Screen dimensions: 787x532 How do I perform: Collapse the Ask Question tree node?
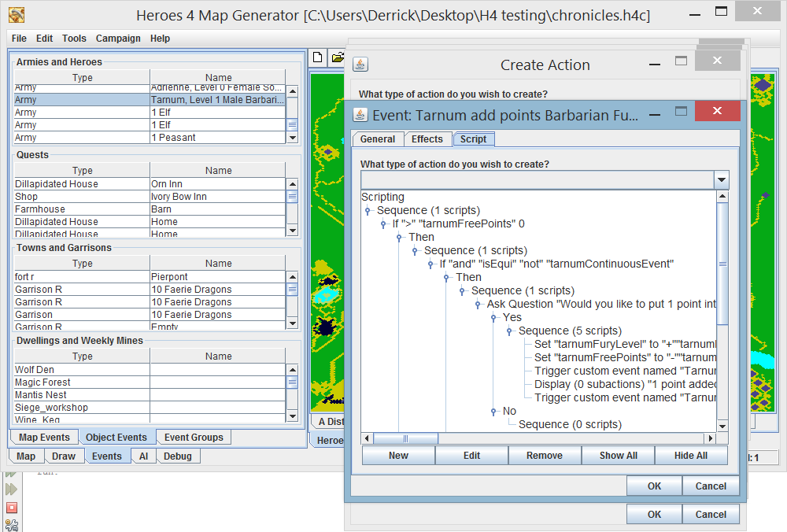point(478,304)
